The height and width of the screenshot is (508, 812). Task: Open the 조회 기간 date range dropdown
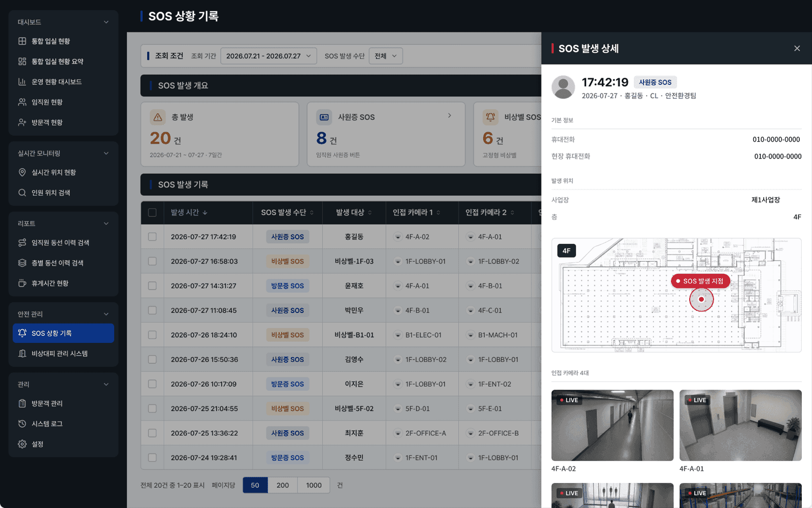click(x=268, y=56)
